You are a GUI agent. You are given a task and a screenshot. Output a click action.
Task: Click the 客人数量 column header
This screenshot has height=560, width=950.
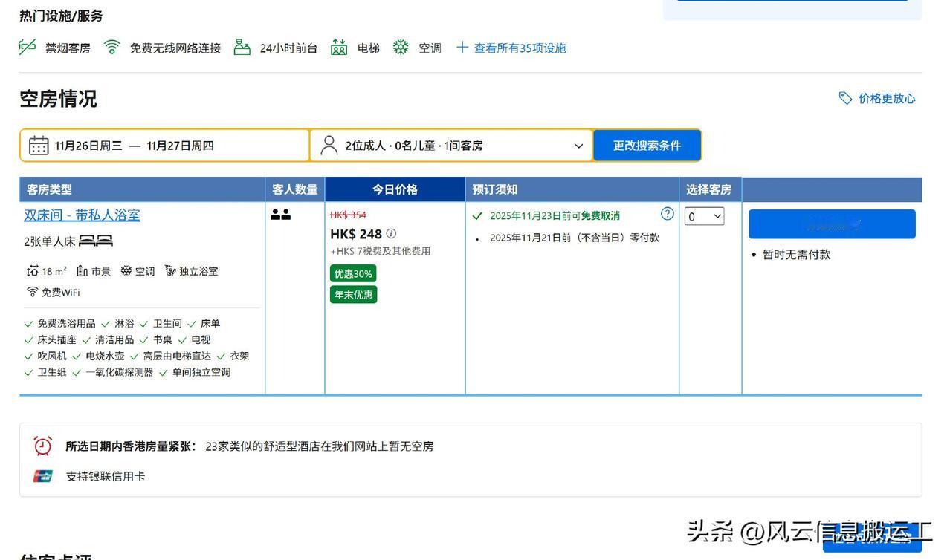click(295, 189)
